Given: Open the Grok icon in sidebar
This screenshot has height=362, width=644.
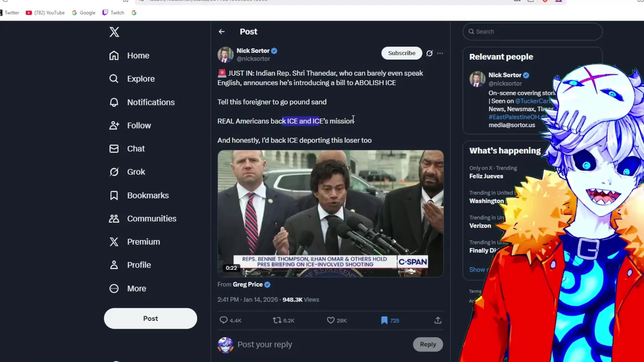Looking at the screenshot, I should 114,172.
